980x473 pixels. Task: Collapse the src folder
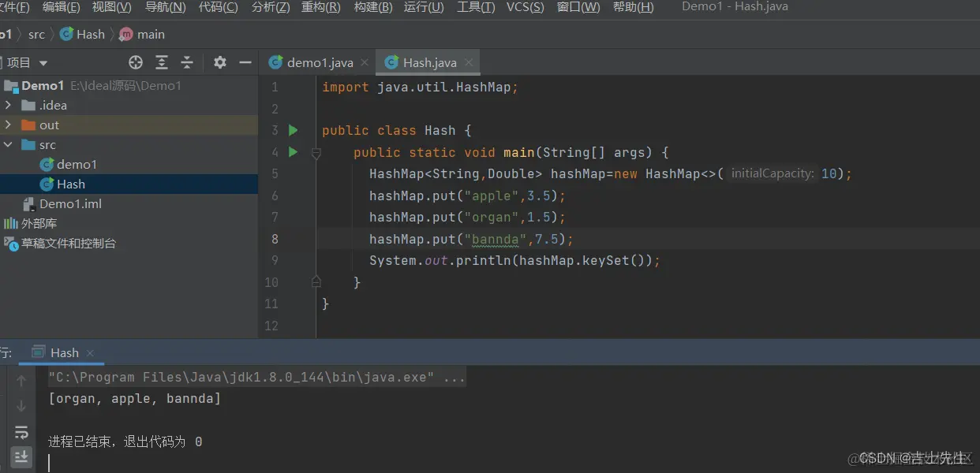8,145
